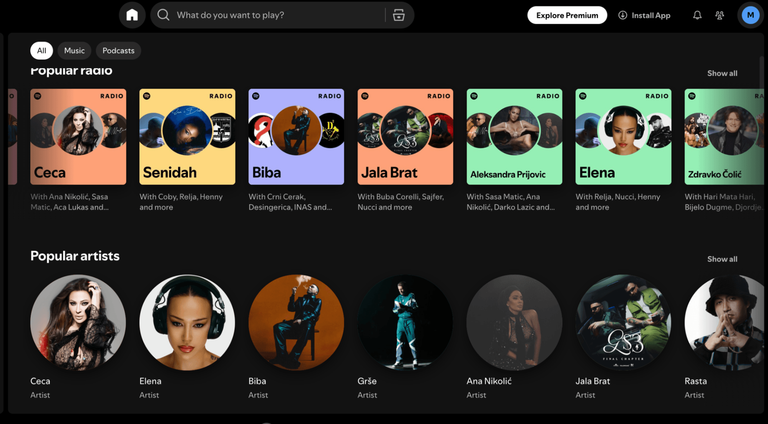This screenshot has height=424, width=768.
Task: Go to the Home page
Action: (x=132, y=15)
